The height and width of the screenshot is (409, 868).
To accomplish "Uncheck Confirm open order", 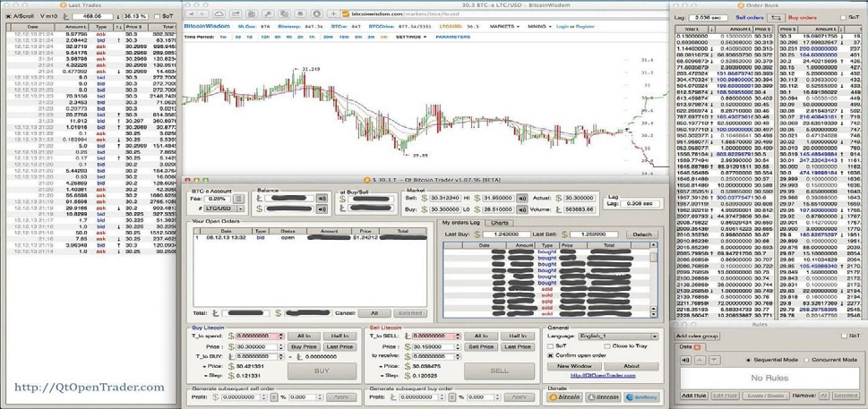I will (552, 354).
